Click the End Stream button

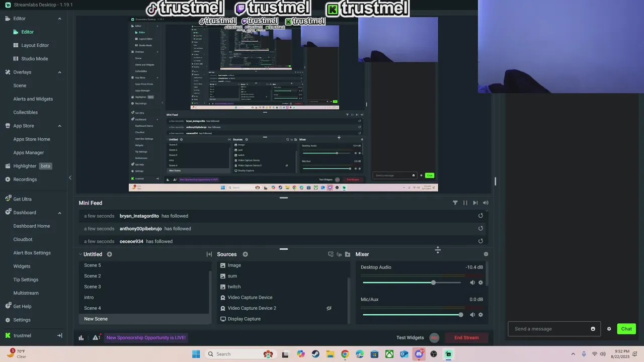click(466, 338)
